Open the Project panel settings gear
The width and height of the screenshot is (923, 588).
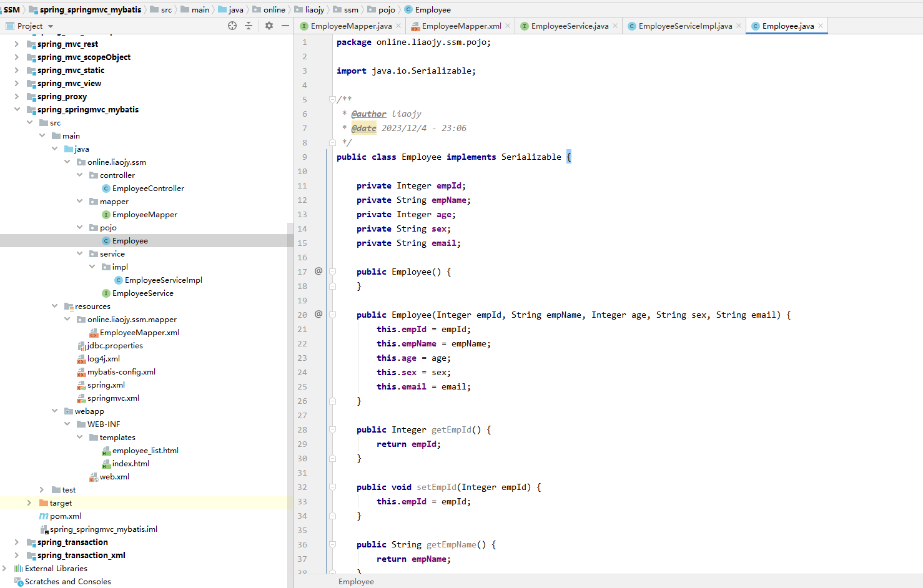[x=269, y=26]
